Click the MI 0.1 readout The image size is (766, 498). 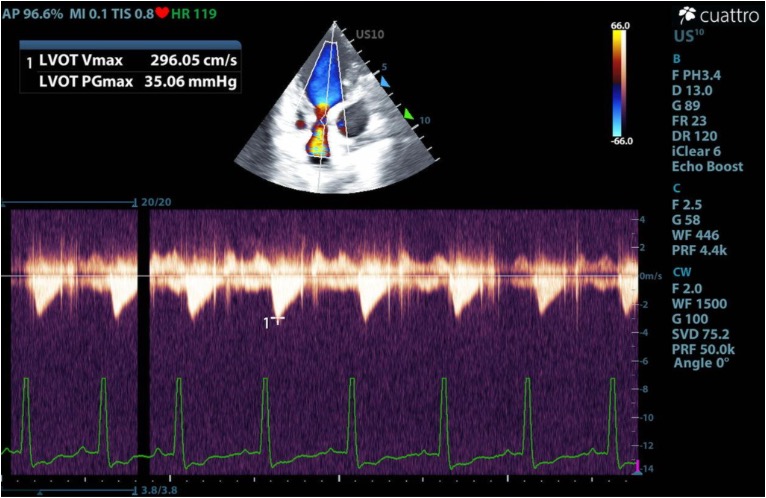[x=88, y=13]
